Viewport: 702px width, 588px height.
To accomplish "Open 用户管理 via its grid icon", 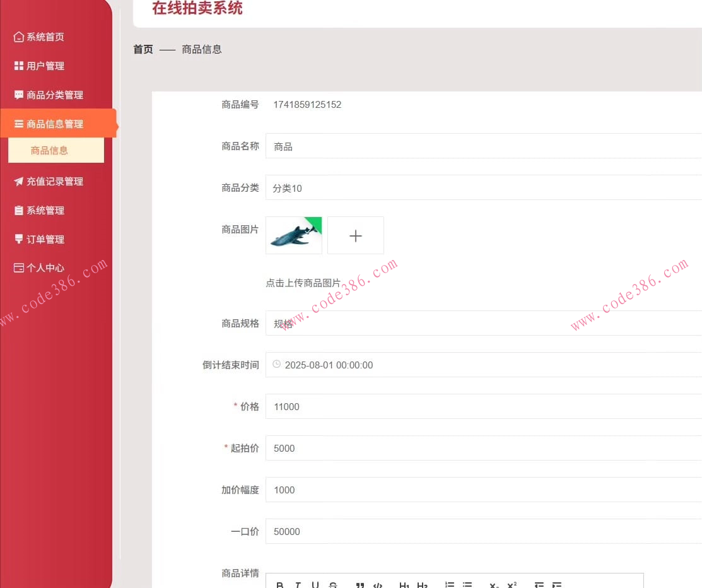I will click(x=20, y=66).
